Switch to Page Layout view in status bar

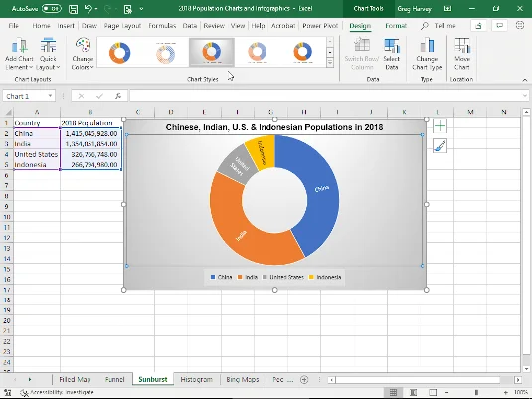[x=413, y=393]
